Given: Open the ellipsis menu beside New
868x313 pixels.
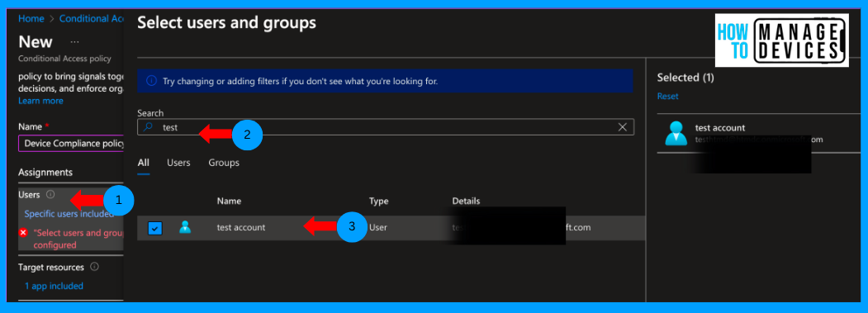Looking at the screenshot, I should (74, 42).
